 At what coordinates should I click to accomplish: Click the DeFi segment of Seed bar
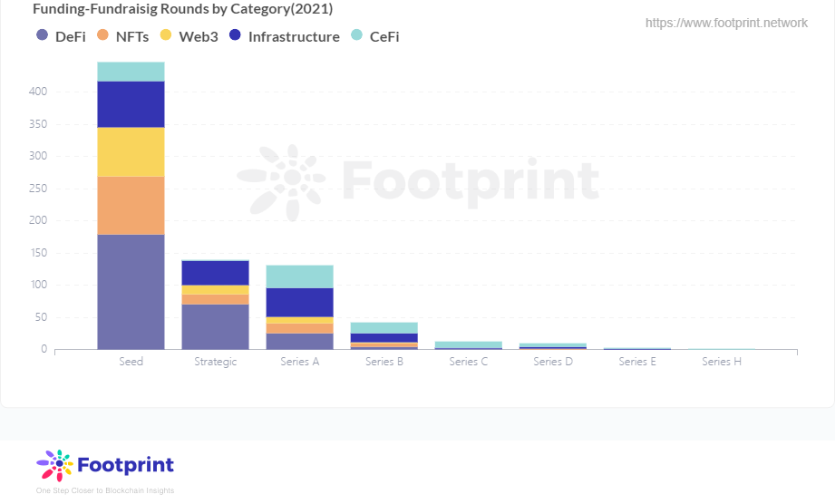pos(131,291)
